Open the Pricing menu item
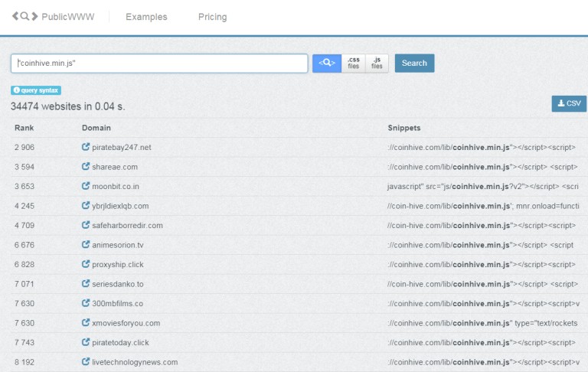This screenshot has height=372, width=588. (x=212, y=17)
